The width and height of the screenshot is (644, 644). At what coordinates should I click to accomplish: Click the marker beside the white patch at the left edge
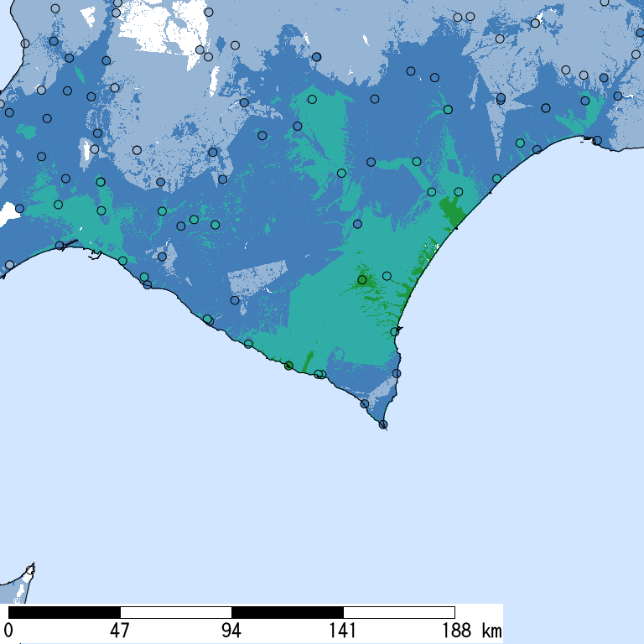click(x=20, y=209)
